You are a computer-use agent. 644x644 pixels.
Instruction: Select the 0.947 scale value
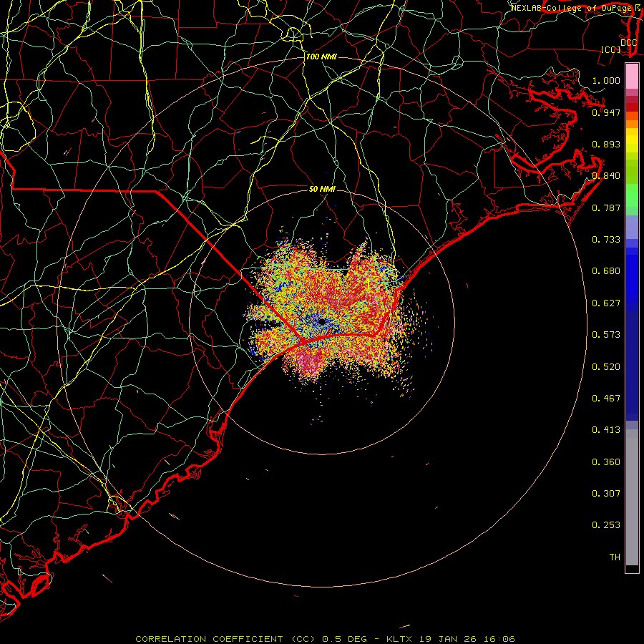606,112
